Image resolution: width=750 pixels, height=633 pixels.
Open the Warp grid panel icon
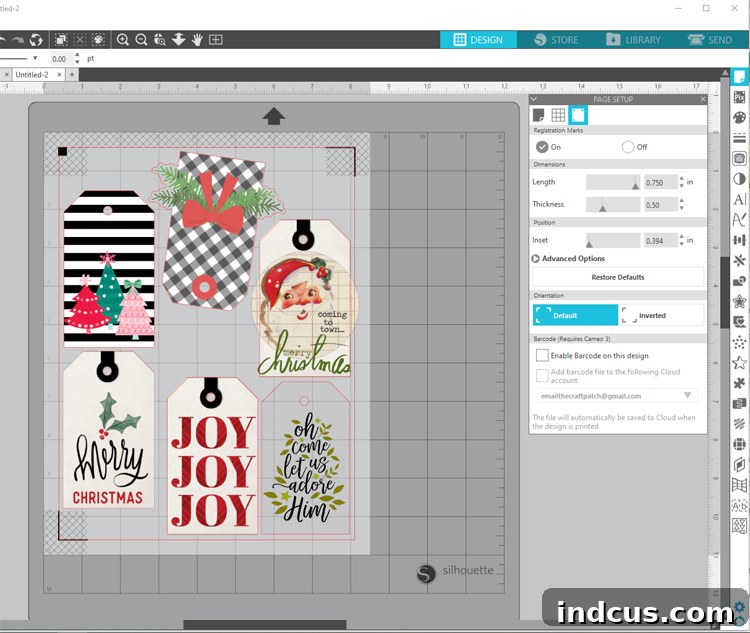(739, 485)
